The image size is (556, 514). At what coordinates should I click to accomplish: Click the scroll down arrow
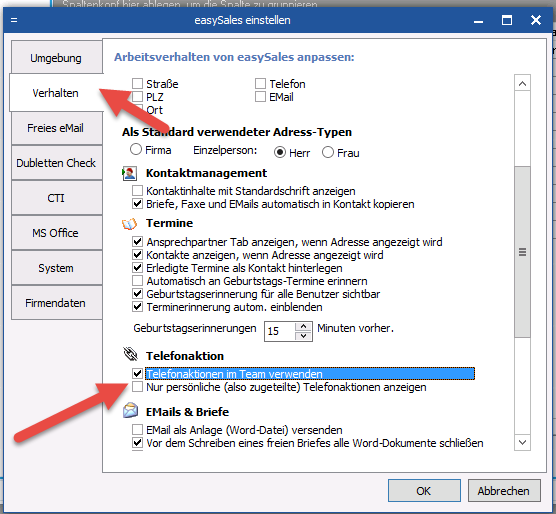click(x=522, y=442)
